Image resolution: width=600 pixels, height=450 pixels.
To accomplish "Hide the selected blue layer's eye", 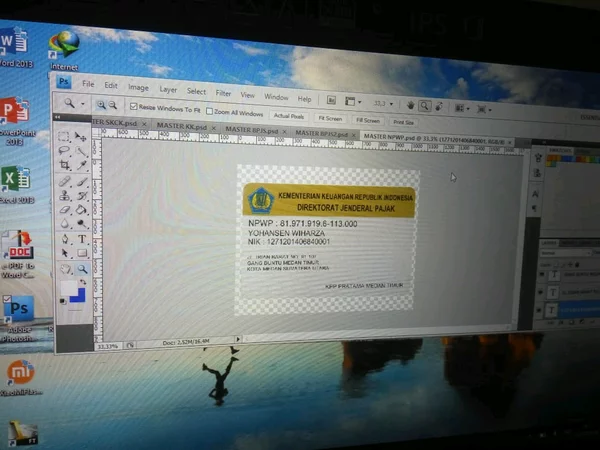I will click(x=539, y=309).
